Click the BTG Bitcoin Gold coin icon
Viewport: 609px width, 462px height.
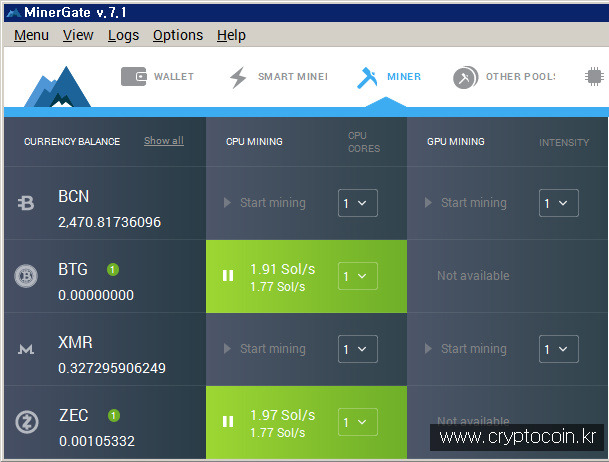click(x=26, y=276)
